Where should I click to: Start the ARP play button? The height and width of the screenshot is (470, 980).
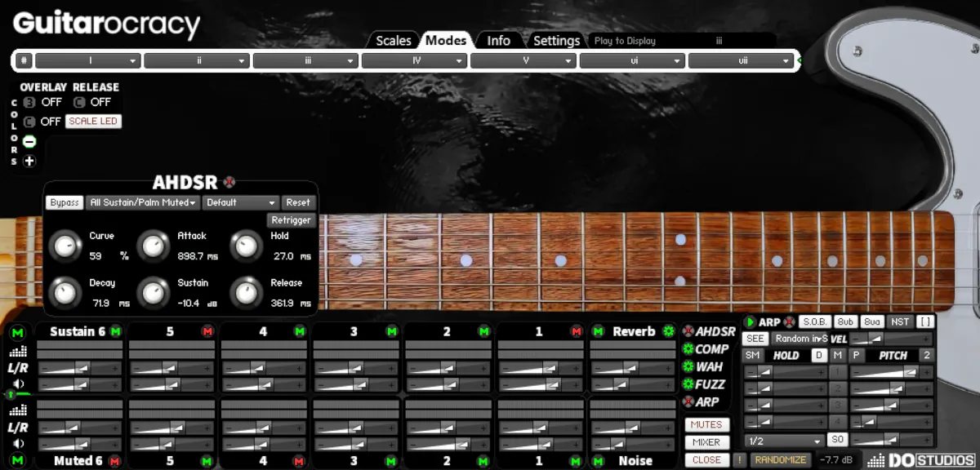[750, 322]
